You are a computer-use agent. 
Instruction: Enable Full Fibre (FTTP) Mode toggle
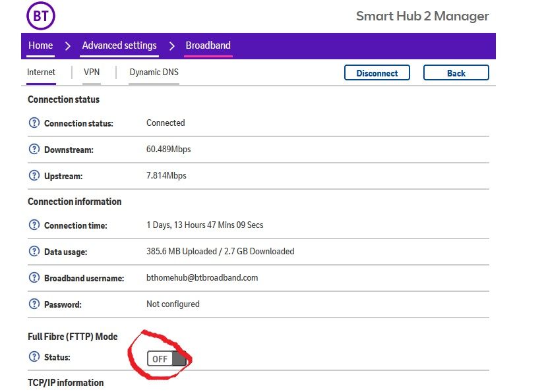[x=167, y=358]
